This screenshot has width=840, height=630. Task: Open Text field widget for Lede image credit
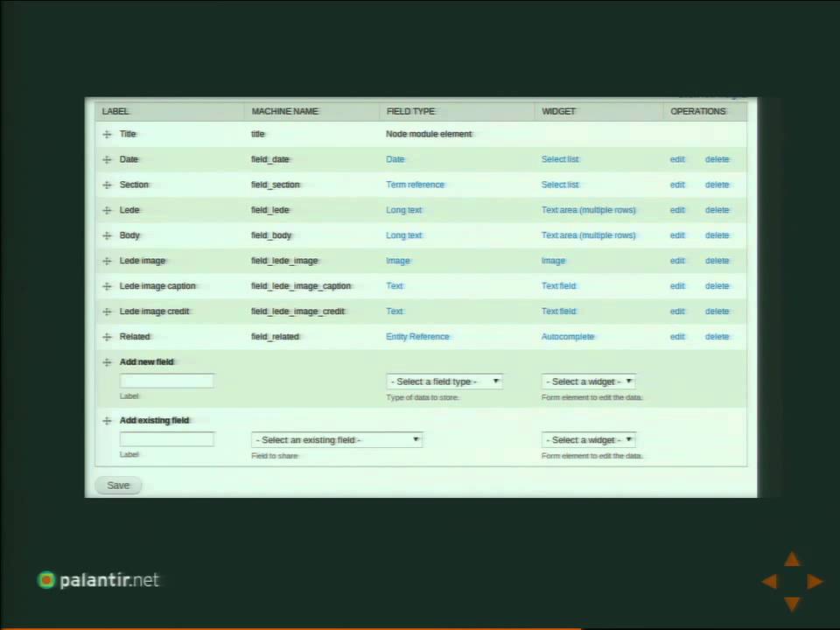coord(559,311)
